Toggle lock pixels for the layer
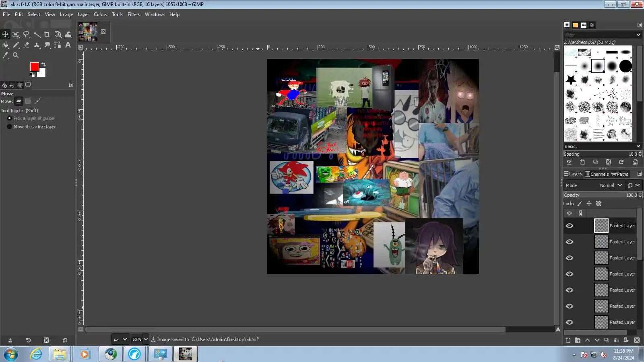644x362 pixels. (580, 204)
